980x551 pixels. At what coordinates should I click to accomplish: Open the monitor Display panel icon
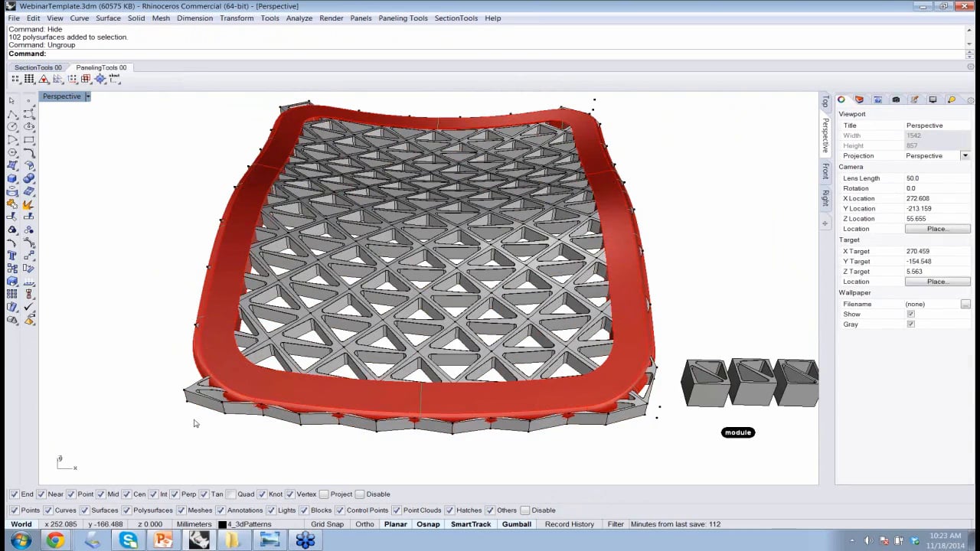[933, 99]
